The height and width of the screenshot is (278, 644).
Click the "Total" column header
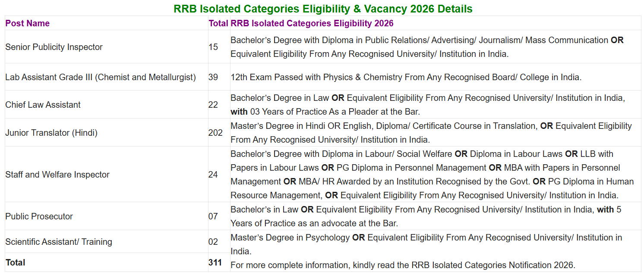[x=218, y=23]
